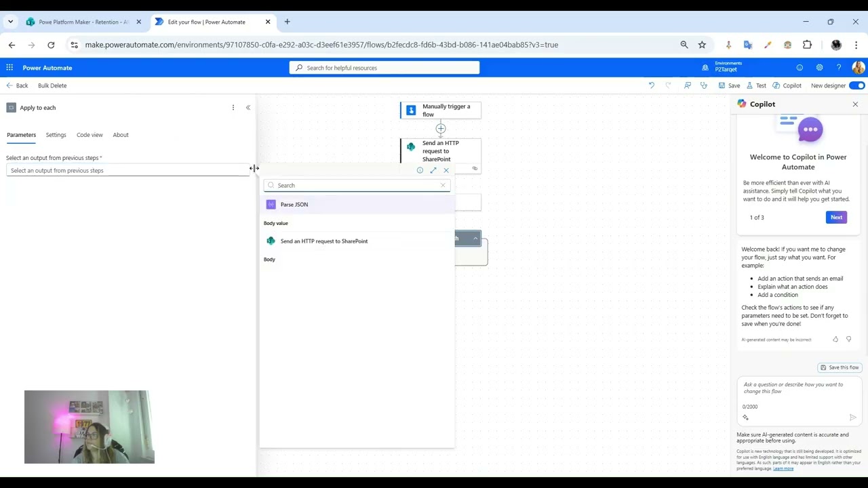Click dynamic content Search field

point(357,186)
